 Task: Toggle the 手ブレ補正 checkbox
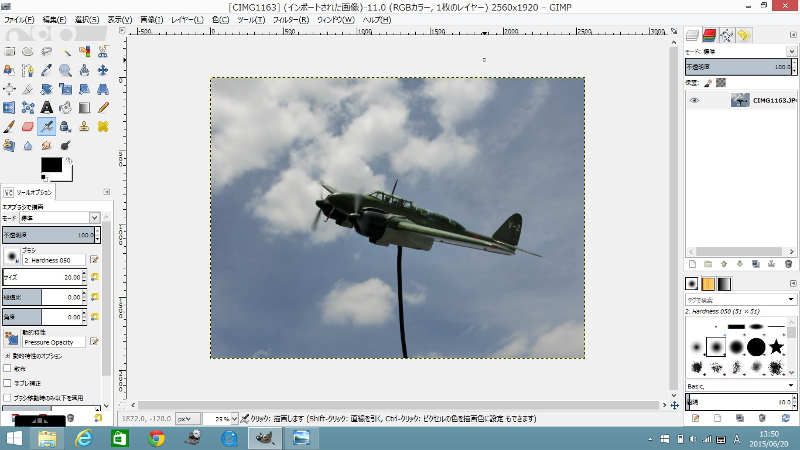pos(8,383)
